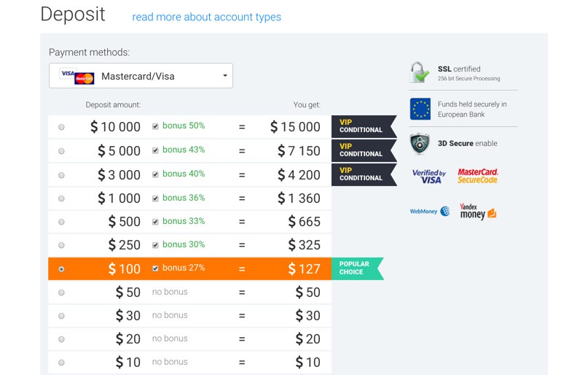588x375 pixels.
Task: Click the Verified by Visa logo
Action: point(428,177)
